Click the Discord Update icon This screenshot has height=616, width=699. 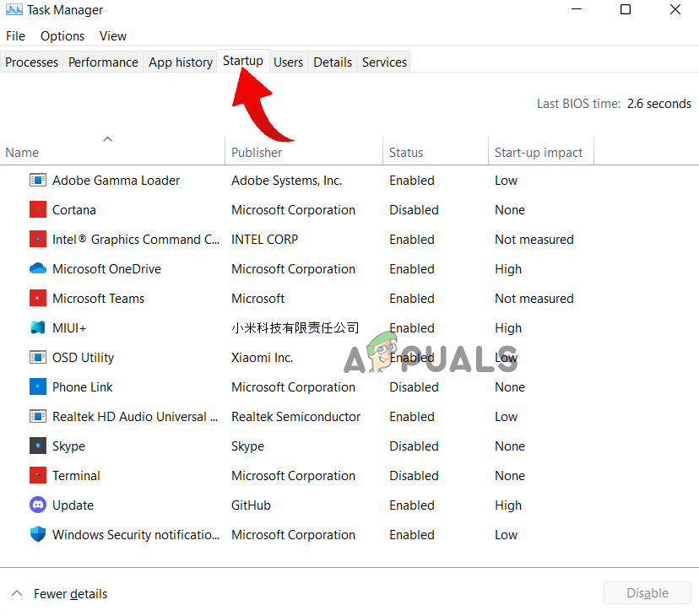pos(38,505)
